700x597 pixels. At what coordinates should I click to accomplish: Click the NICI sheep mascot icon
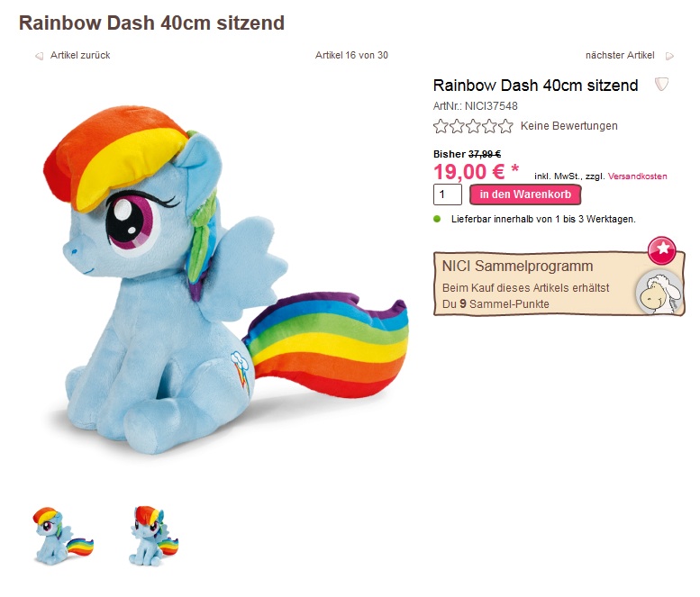tap(659, 292)
